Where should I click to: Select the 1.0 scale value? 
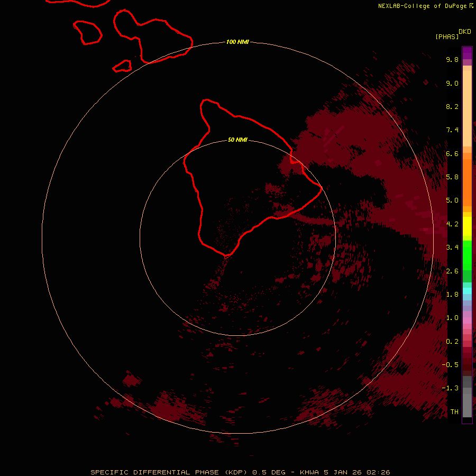[x=452, y=317]
